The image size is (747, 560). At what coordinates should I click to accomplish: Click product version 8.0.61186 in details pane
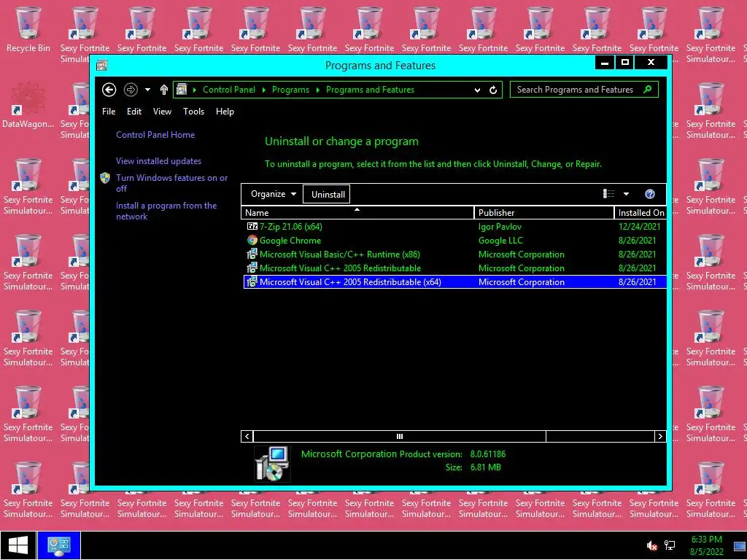click(488, 454)
